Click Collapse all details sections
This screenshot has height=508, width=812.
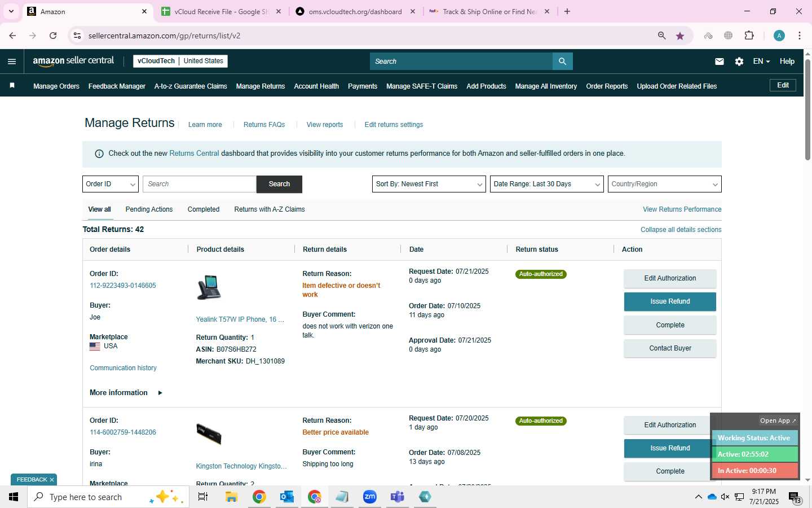(x=681, y=230)
